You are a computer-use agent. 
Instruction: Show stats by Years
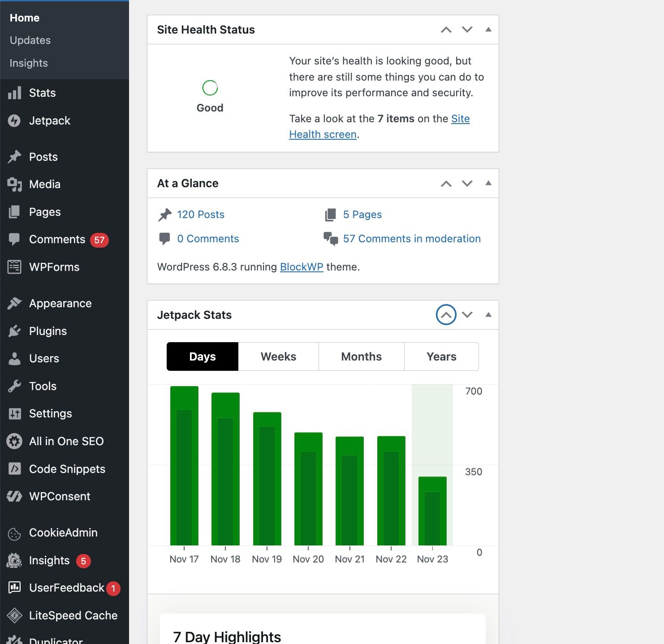(441, 356)
